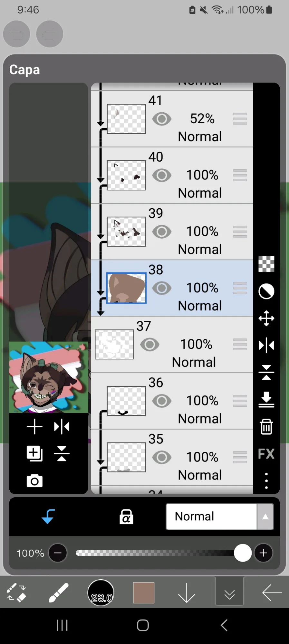Tap the clipping arrow icon
The height and width of the screenshot is (644, 289).
(48, 516)
